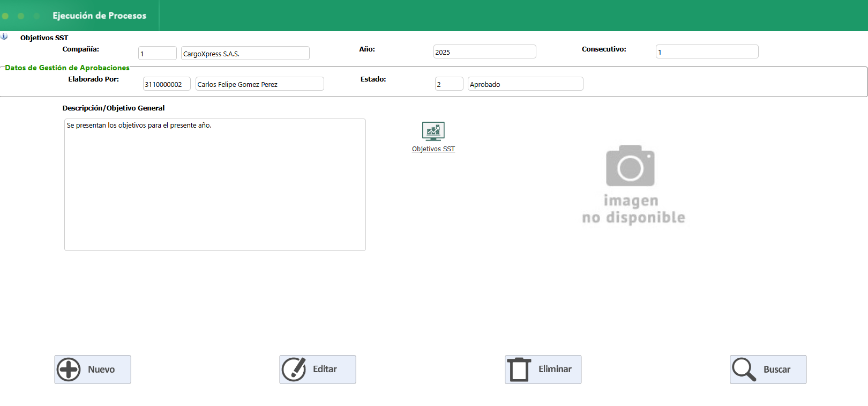Open search with the Buscar button
868x406 pixels.
(x=768, y=370)
